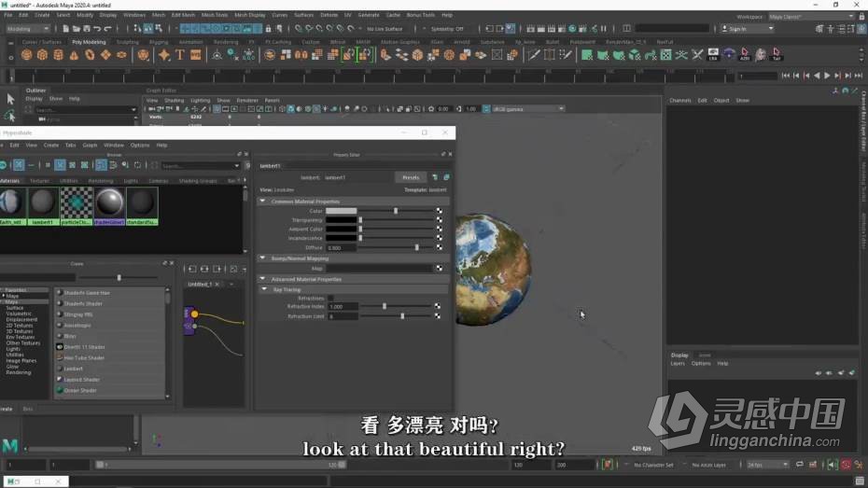Click the IPR render icon

click(552, 29)
